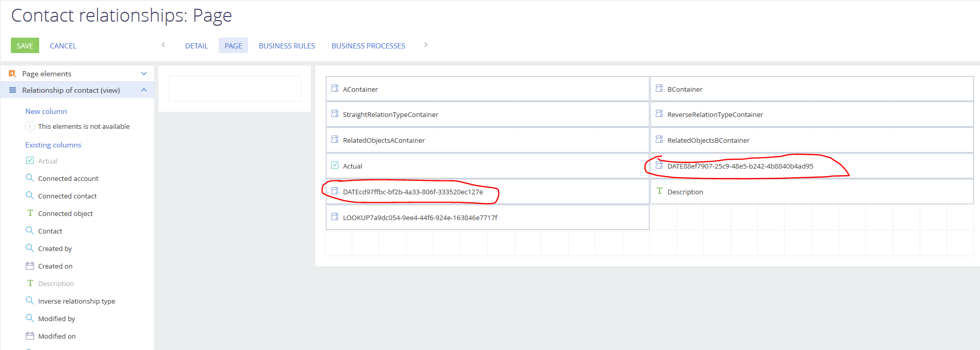Click the text icon beside Connected object
The width and height of the screenshot is (980, 350).
[x=30, y=213]
